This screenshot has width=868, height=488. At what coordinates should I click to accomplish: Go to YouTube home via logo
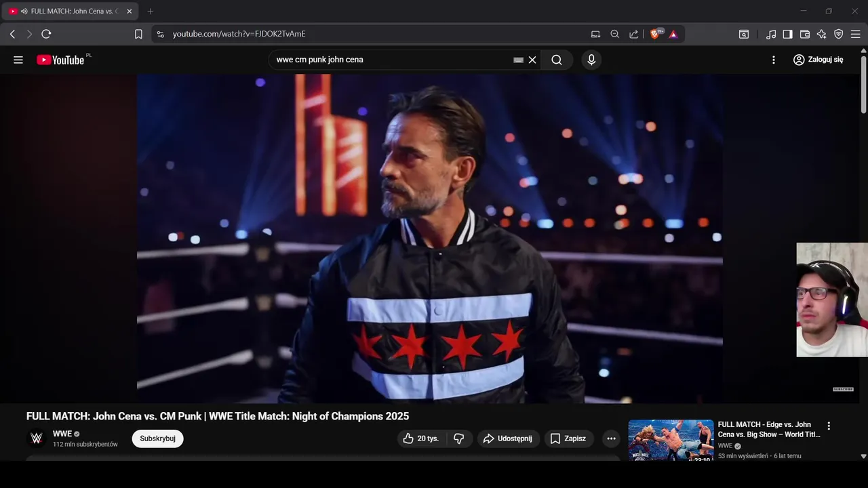60,60
